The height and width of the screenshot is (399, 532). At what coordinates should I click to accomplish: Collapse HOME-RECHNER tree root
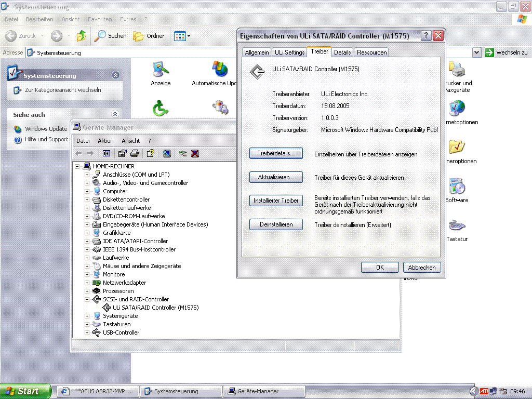click(x=77, y=167)
